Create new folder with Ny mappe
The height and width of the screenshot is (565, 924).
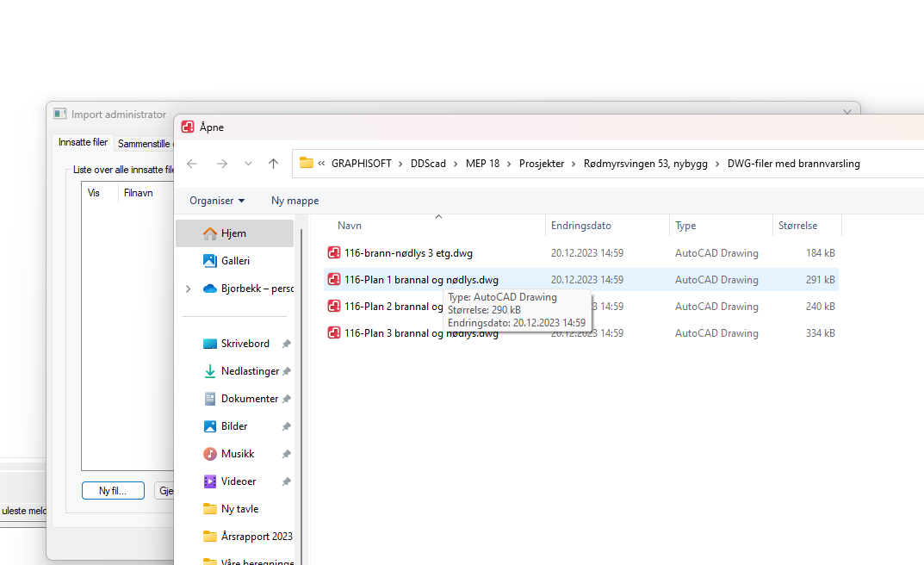(295, 201)
